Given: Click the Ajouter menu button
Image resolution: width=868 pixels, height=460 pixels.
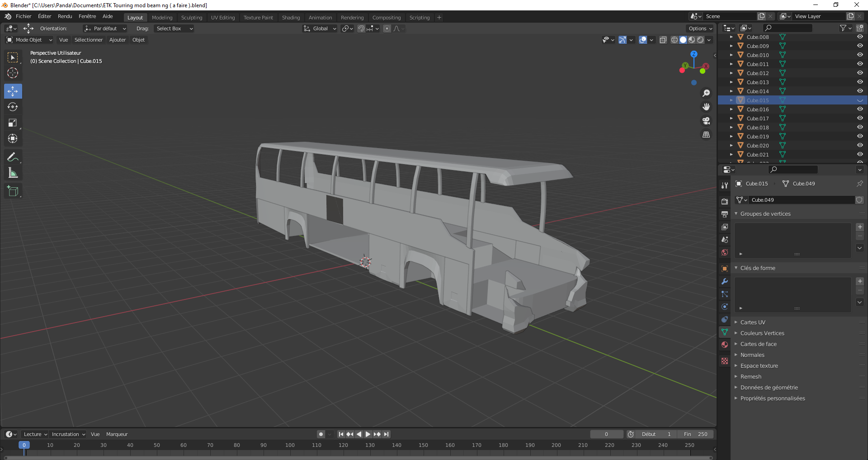Looking at the screenshot, I should [118, 40].
